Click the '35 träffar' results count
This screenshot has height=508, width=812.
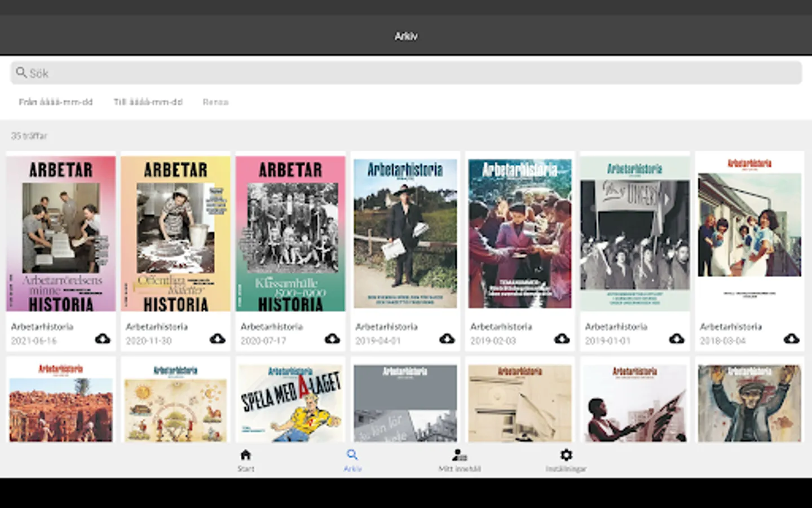(x=29, y=136)
